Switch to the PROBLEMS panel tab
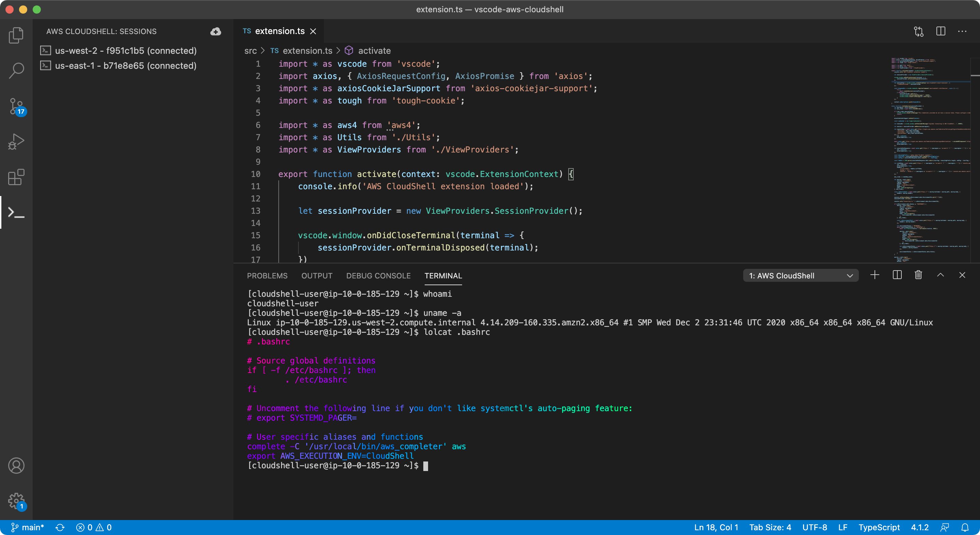The image size is (980, 535). point(267,275)
